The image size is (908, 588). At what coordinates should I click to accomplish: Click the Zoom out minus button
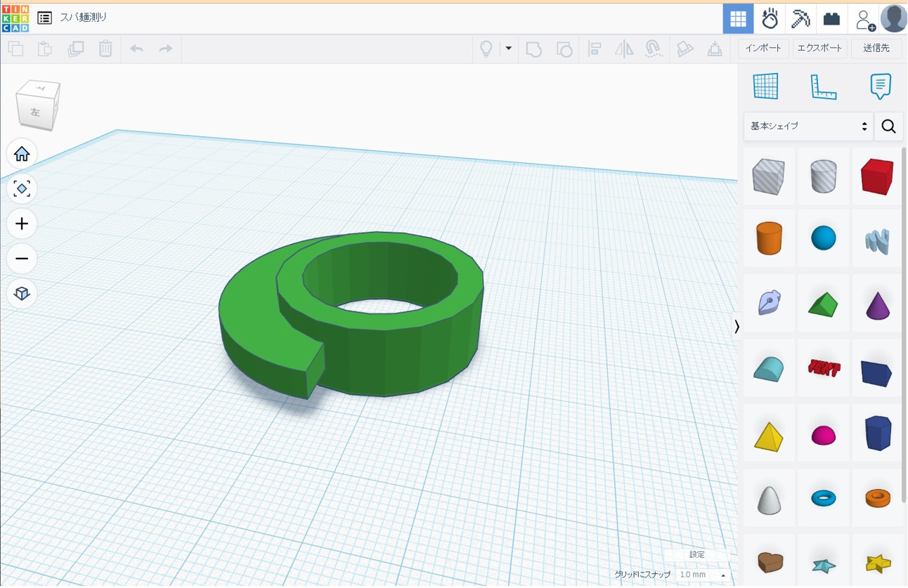[22, 259]
